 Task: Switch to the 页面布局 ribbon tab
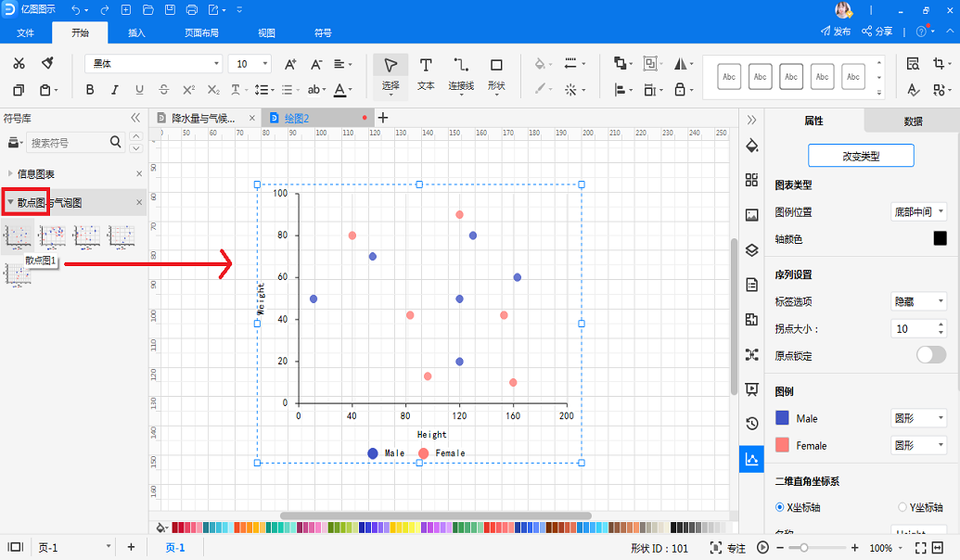(x=201, y=32)
